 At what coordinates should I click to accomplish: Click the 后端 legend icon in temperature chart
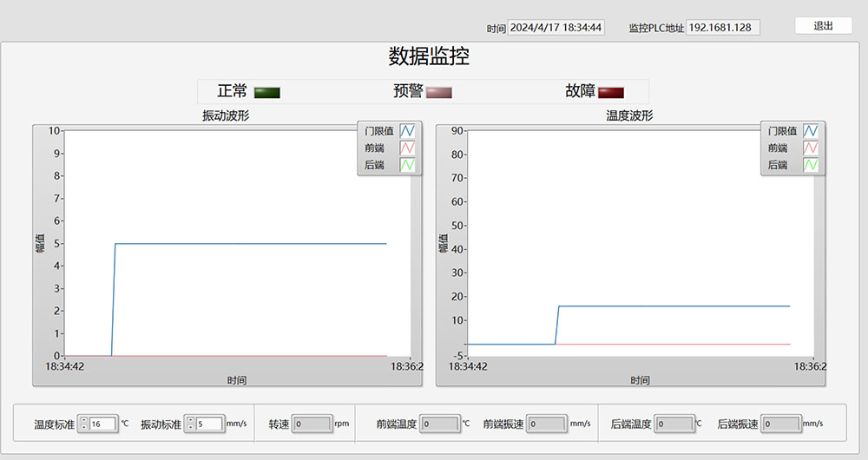[x=811, y=164]
